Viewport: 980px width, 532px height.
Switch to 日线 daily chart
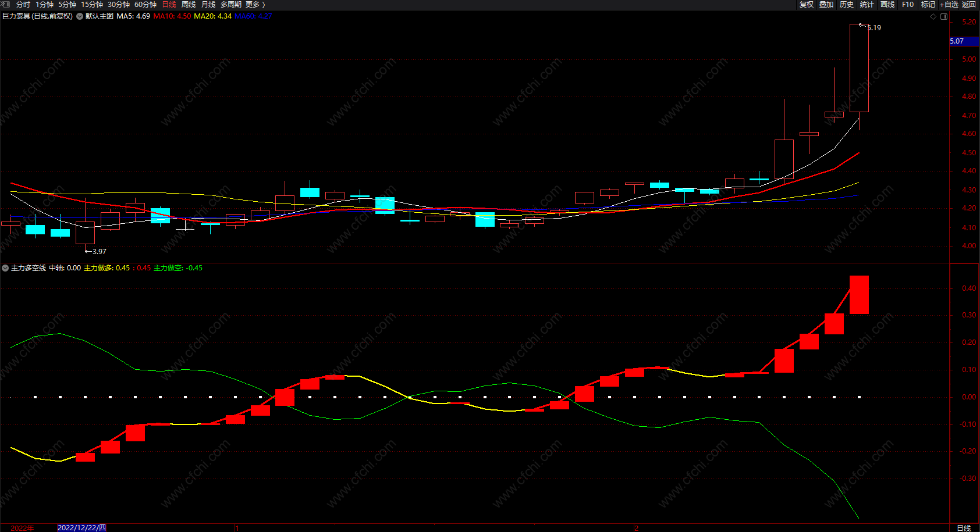(169, 5)
